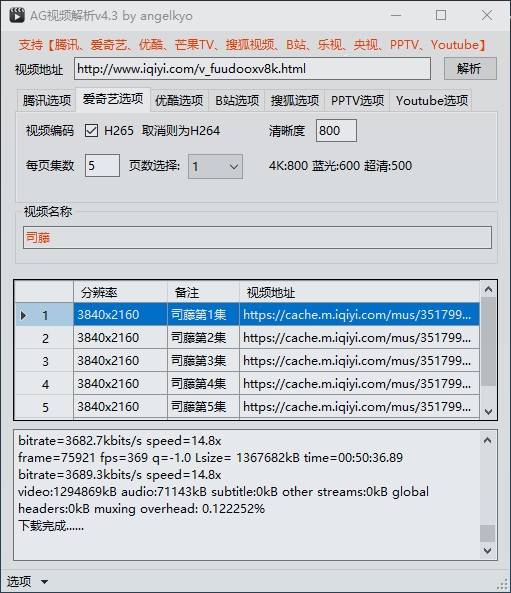Click the log pane scroll up arrow
This screenshot has width=511, height=593.
(488, 440)
